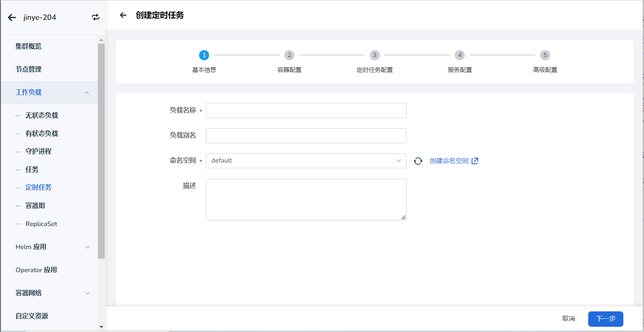Screen dimensions: 644x332
Task: Click back arrow beside 创建定时任务 title
Action: coord(123,15)
